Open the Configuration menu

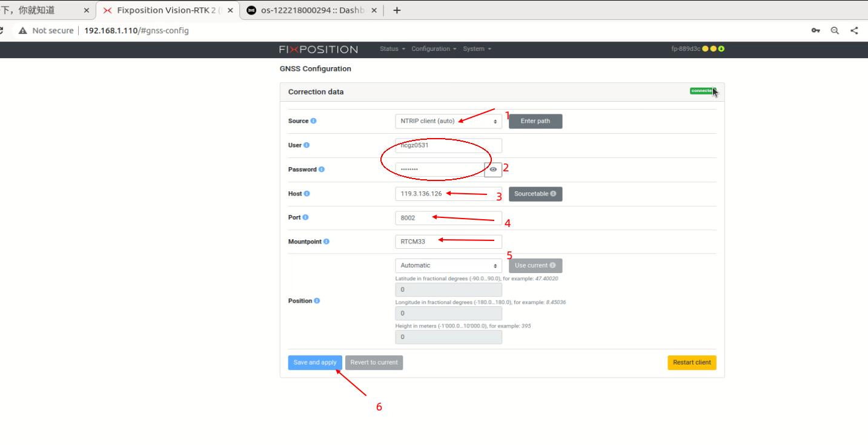click(x=434, y=49)
